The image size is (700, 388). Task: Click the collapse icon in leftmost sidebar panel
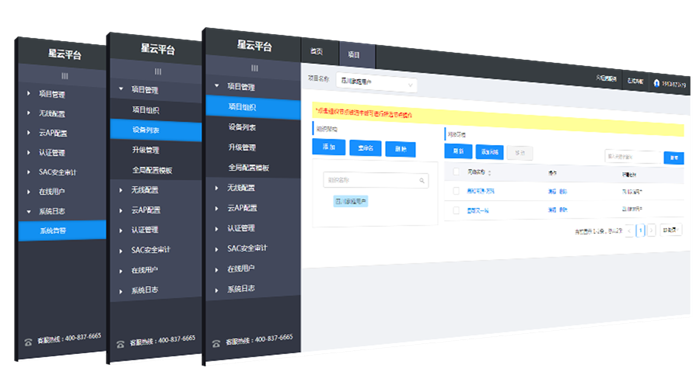[x=65, y=76]
